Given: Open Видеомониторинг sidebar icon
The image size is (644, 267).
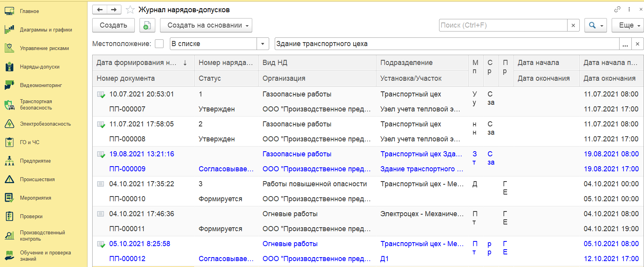Looking at the screenshot, I should [9, 85].
